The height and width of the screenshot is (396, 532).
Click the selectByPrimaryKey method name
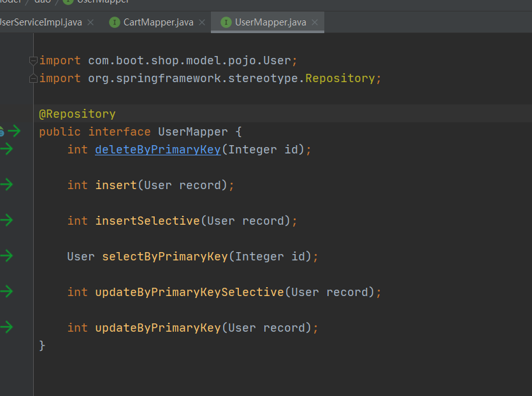point(165,257)
